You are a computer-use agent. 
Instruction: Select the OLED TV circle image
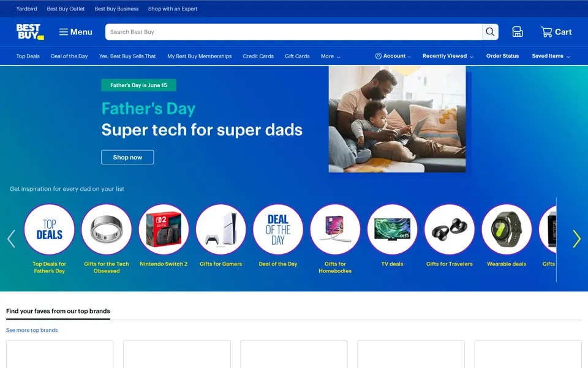[392, 229]
